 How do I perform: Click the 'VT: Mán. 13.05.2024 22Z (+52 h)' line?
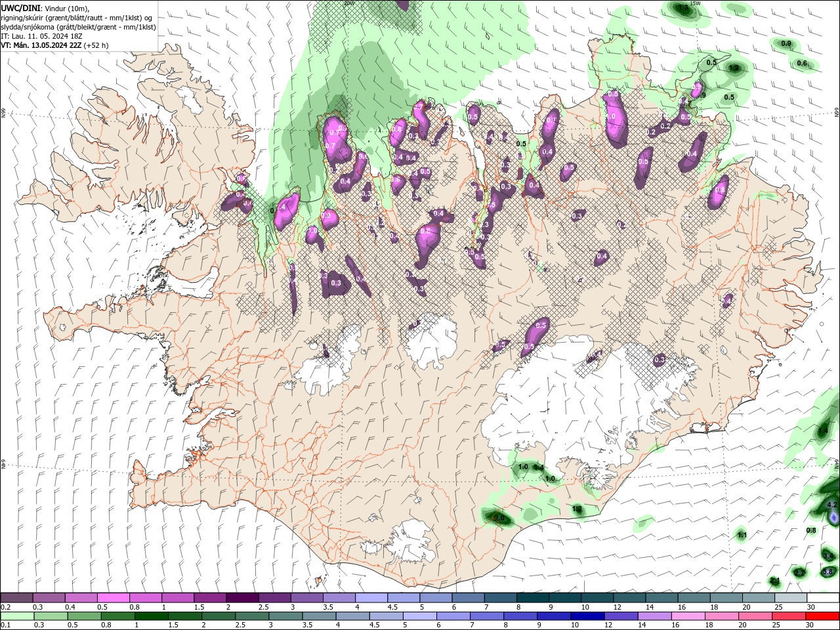click(54, 45)
